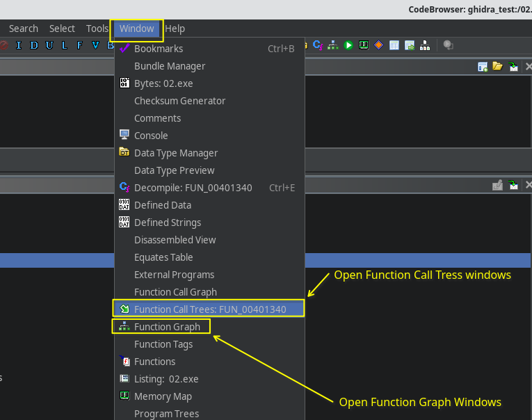Choose Defined Data menu entry
532x420 pixels.
coord(209,205)
